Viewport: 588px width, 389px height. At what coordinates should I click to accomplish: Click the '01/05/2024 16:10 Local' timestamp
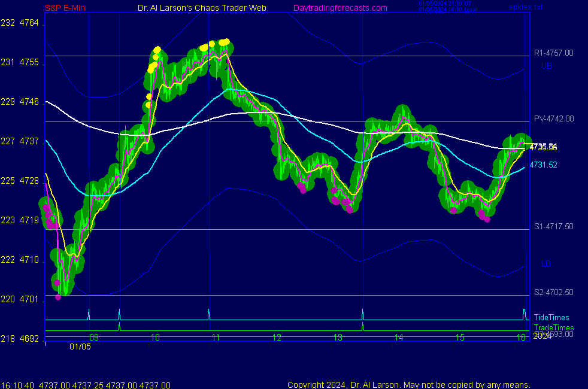pos(448,10)
